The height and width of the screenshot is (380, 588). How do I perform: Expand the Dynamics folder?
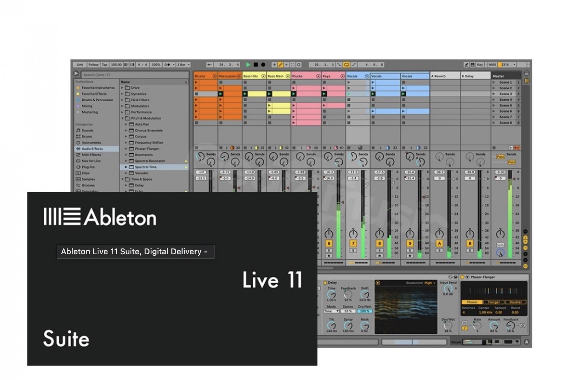(x=122, y=94)
